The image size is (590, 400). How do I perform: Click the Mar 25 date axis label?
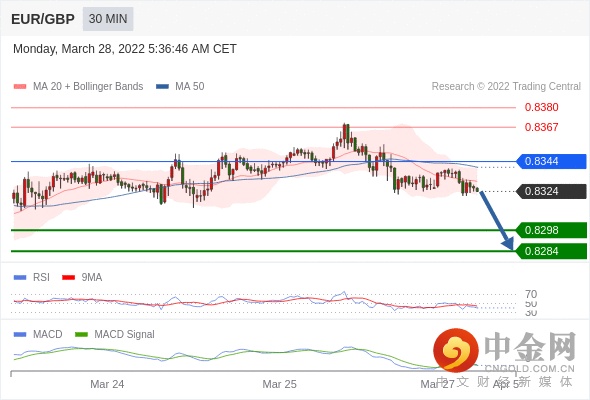click(279, 384)
